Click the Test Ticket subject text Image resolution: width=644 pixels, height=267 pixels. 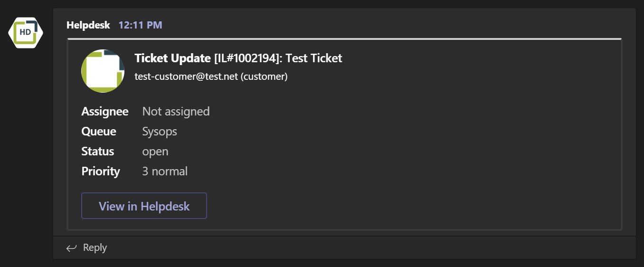[x=313, y=58]
